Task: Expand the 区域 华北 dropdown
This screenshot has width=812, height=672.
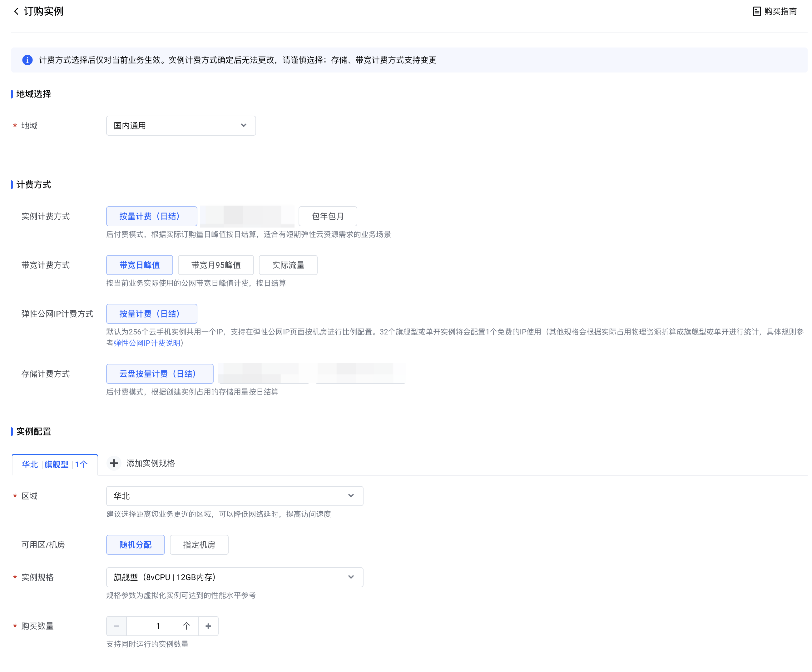Action: (234, 496)
